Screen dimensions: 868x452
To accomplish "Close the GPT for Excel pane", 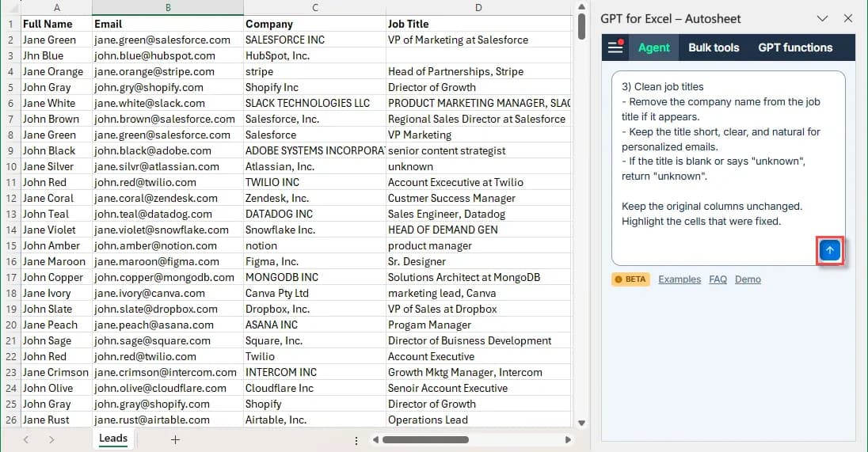I will 847,19.
